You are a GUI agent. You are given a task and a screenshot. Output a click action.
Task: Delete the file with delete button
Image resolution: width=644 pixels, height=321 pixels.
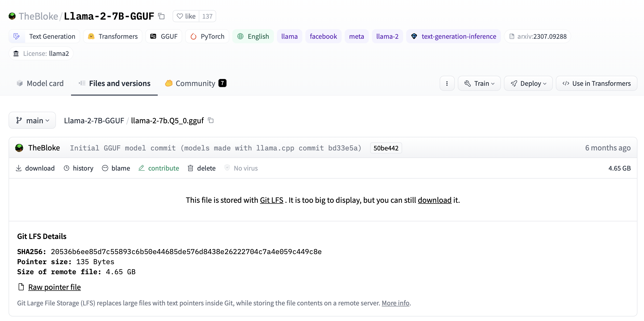tap(202, 168)
